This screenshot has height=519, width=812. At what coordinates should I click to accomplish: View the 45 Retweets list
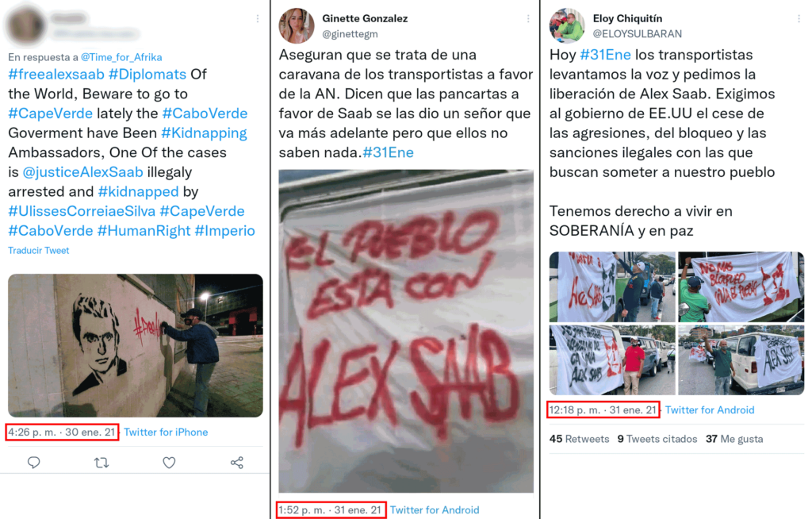[x=579, y=439]
